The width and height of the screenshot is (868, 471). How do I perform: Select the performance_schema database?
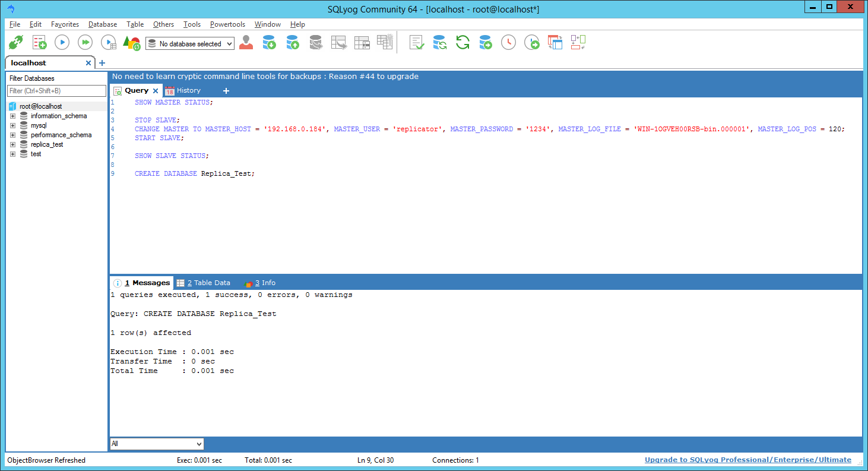(x=61, y=135)
